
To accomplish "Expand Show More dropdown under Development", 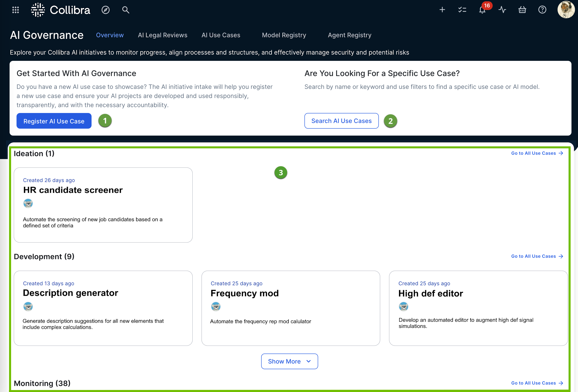I will point(289,361).
